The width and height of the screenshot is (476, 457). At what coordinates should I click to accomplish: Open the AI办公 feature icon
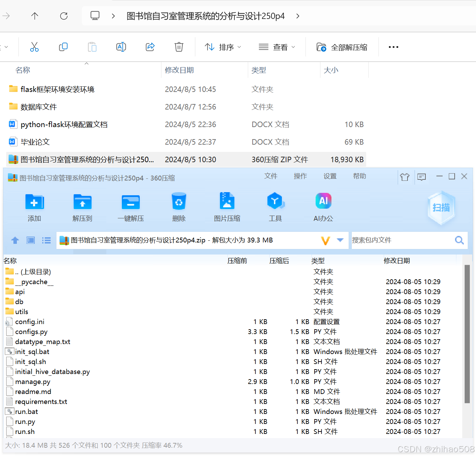point(323,207)
